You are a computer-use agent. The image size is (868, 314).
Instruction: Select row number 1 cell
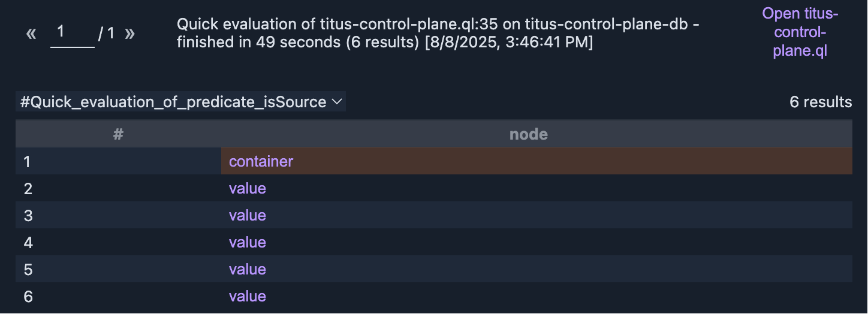click(28, 161)
